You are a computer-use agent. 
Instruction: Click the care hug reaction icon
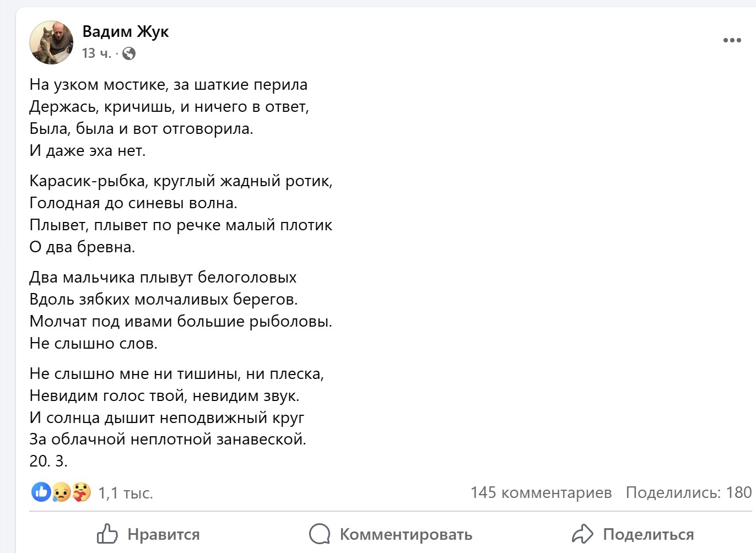click(82, 492)
